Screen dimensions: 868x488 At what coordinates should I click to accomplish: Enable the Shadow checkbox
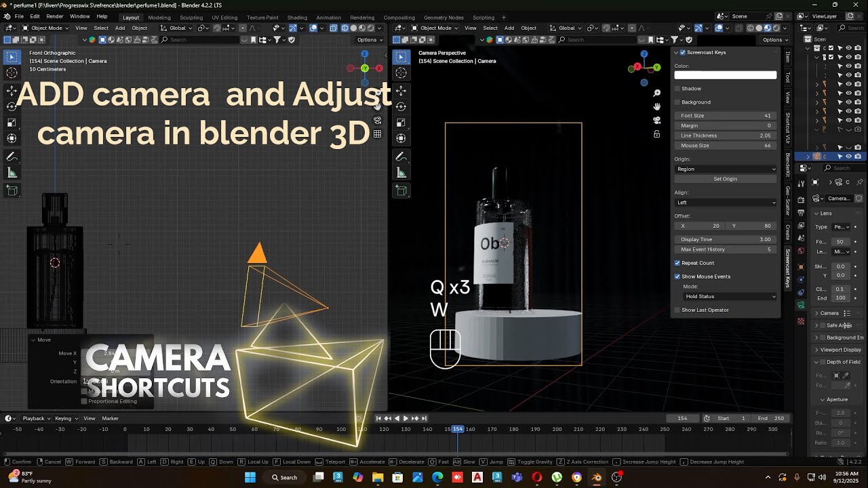click(x=677, y=89)
